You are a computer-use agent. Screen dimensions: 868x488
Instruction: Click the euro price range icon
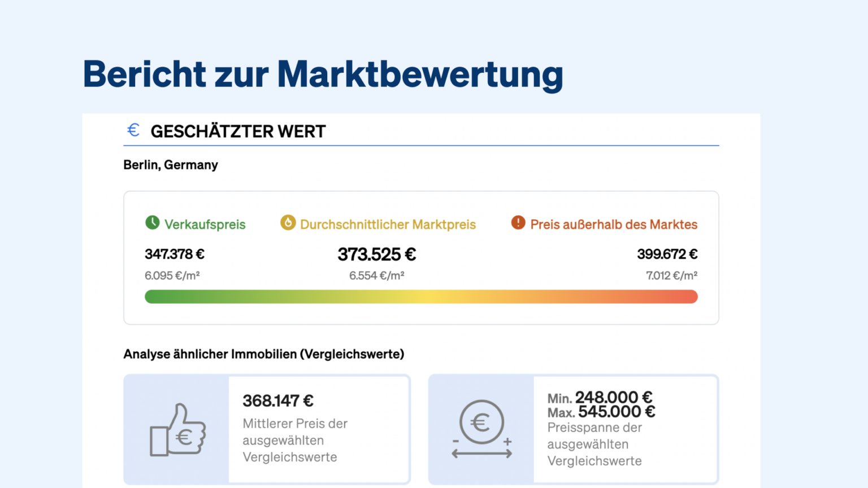click(x=482, y=429)
